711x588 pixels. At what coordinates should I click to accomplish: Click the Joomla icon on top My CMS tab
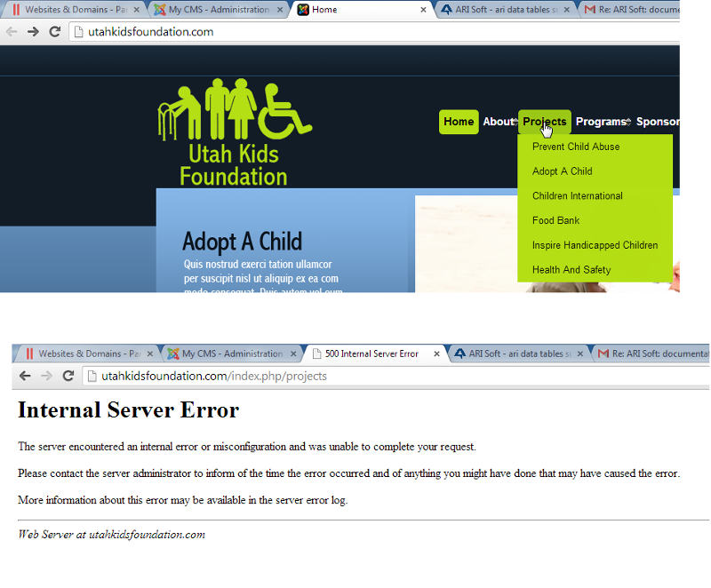pos(159,10)
